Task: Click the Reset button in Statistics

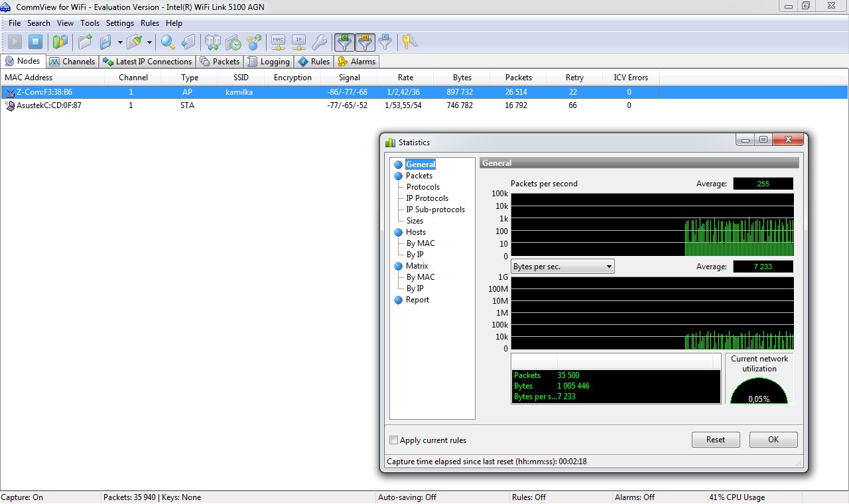Action: coord(716,440)
